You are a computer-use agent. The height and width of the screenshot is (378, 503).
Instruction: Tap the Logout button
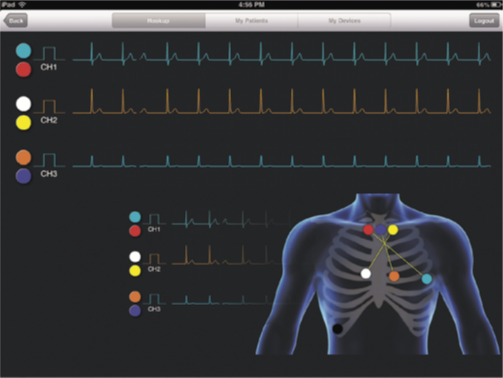(x=484, y=21)
